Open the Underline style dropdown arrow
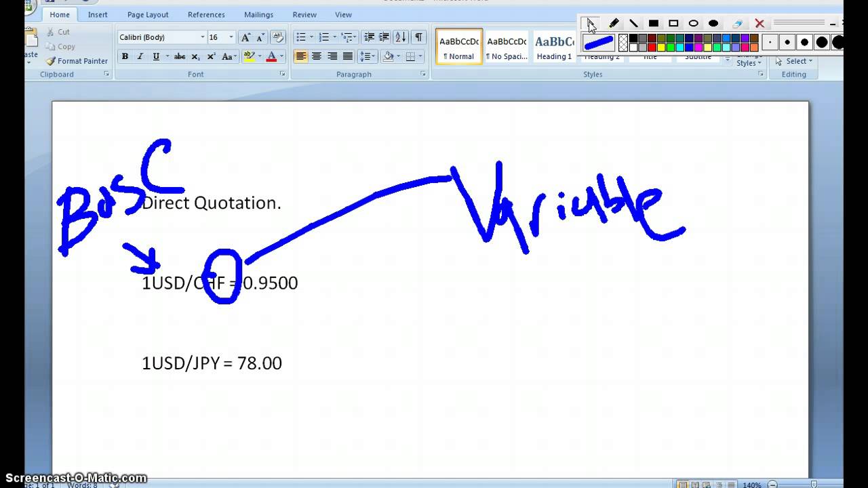Screen dimensions: 868x488 (166, 56)
